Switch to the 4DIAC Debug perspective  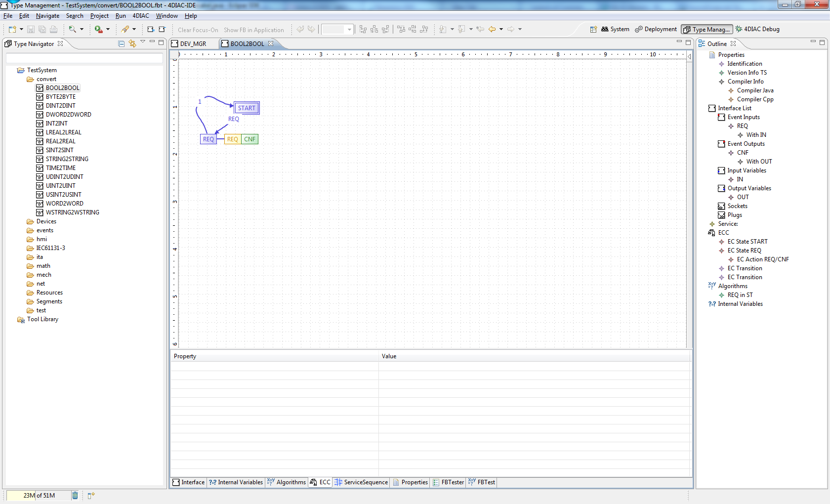[757, 29]
